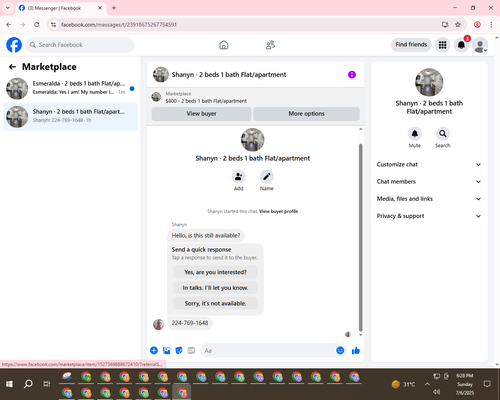Go back using Marketplace back arrow

click(x=12, y=67)
